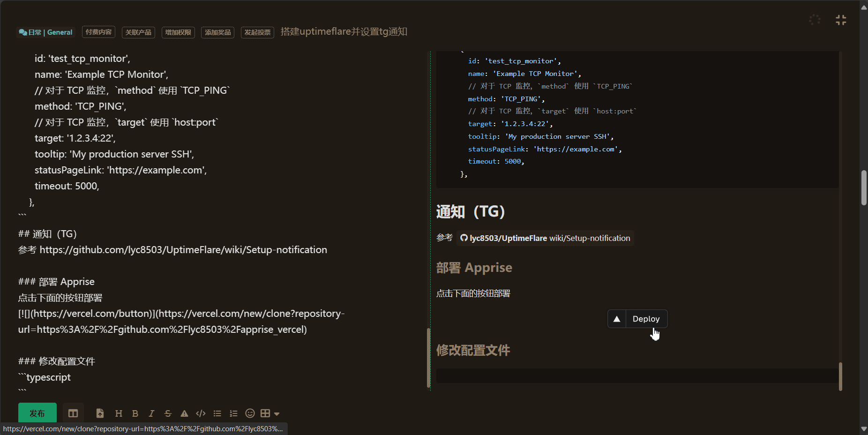
Task: Insert numbered list icon
Action: point(233,413)
